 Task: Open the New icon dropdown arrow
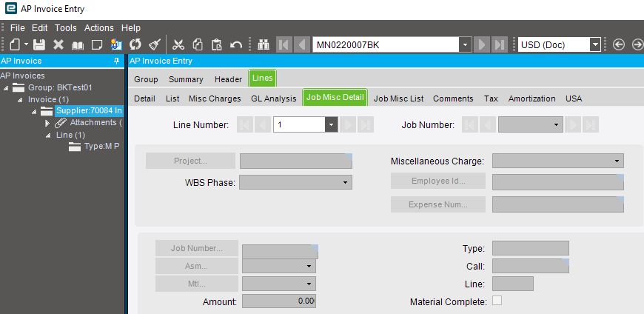pos(27,44)
